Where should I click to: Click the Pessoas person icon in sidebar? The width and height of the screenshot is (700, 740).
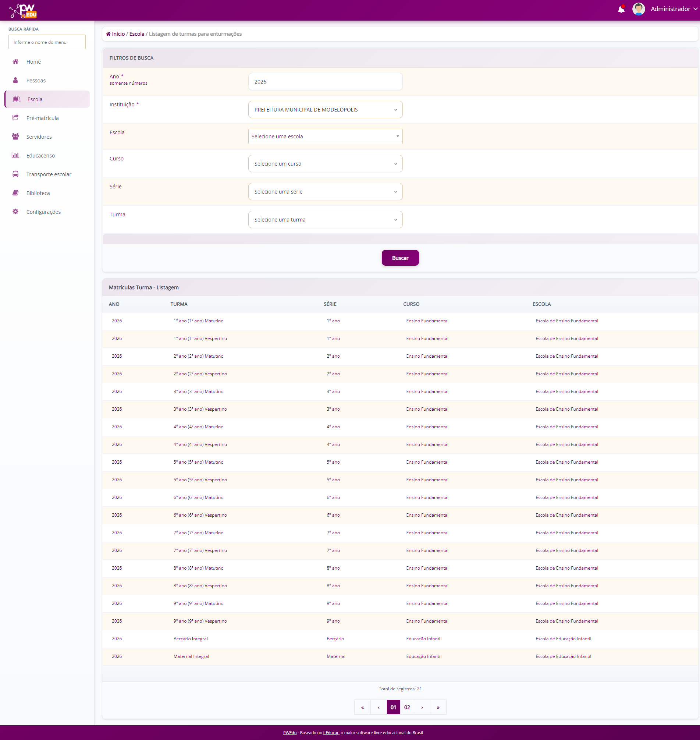click(x=15, y=80)
